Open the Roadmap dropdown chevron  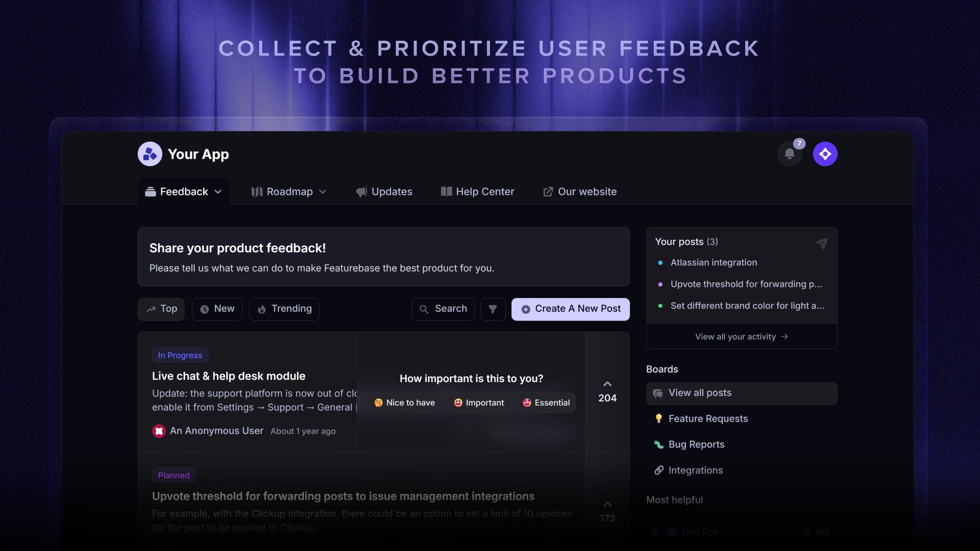pyautogui.click(x=323, y=192)
